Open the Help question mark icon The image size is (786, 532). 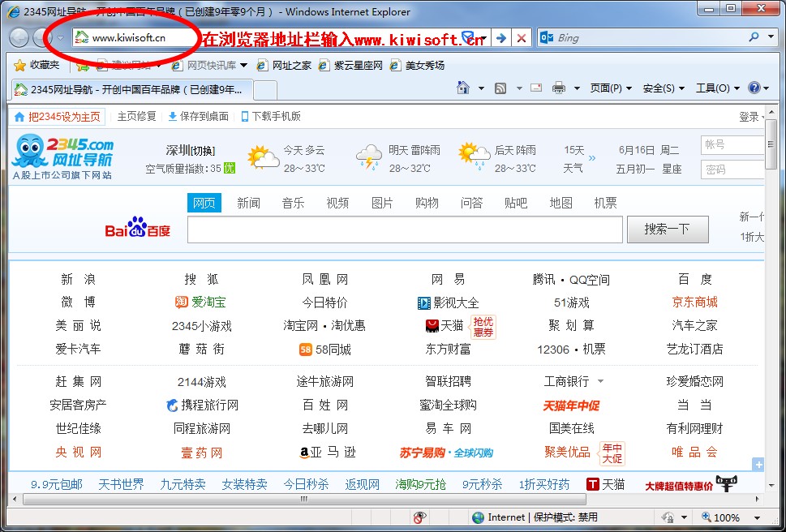[754, 88]
